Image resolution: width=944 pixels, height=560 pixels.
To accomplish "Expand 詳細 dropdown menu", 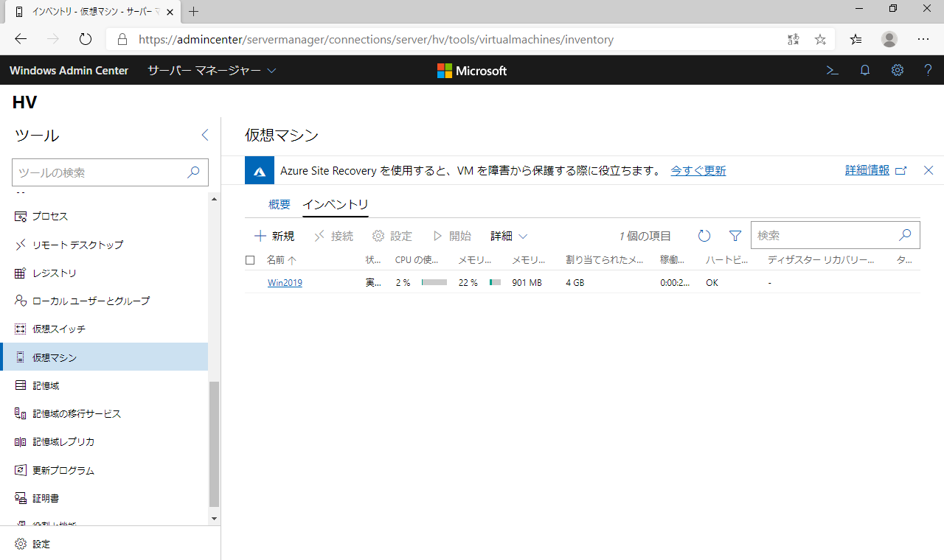I will pos(509,236).
